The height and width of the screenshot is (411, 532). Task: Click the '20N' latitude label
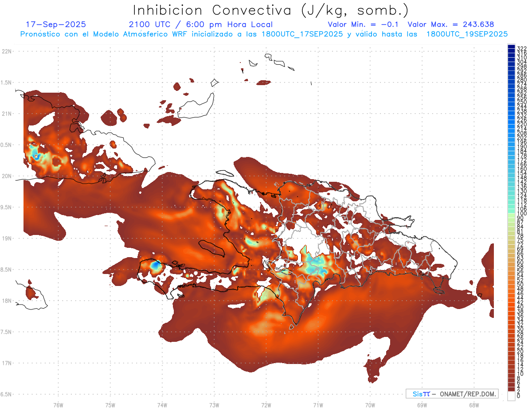(6, 176)
